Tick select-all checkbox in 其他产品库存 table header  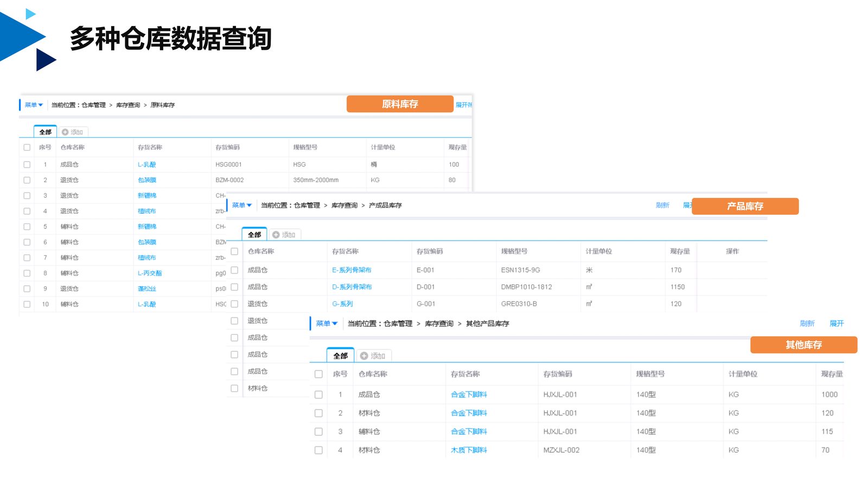coord(318,374)
